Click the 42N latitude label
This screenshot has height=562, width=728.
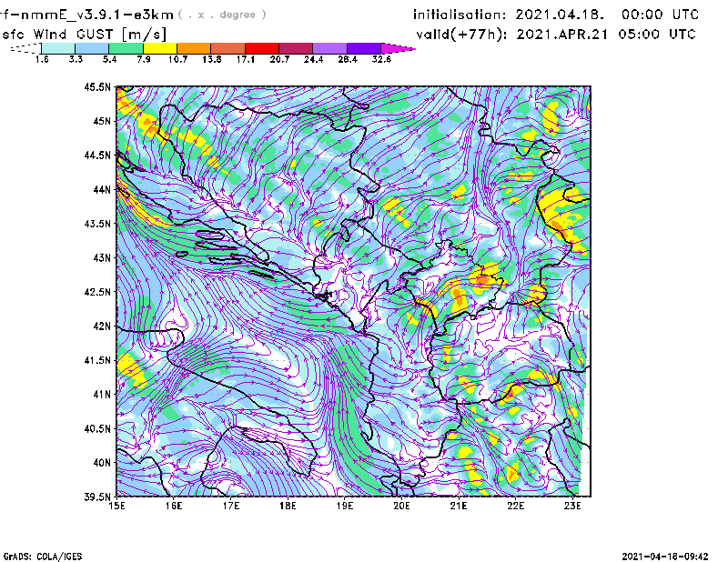pyautogui.click(x=102, y=326)
